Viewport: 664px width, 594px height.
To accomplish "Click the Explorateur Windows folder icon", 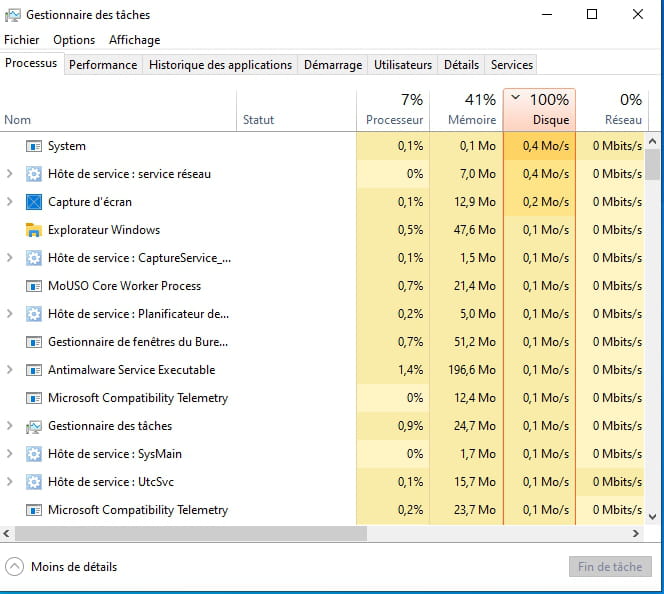I will [x=34, y=230].
